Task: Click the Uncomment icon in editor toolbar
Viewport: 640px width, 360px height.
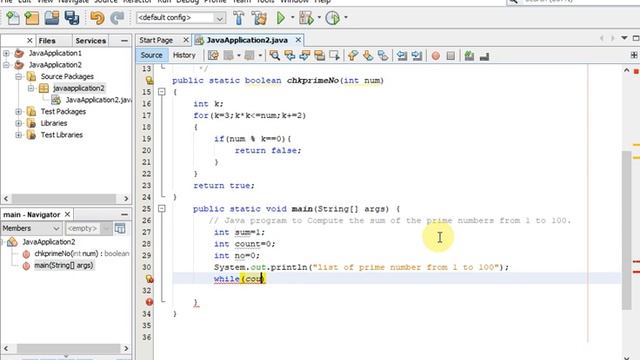Action: tap(484, 56)
